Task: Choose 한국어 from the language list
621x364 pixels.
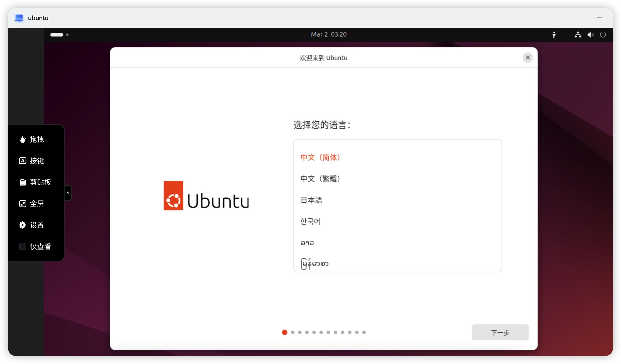Action: (310, 221)
